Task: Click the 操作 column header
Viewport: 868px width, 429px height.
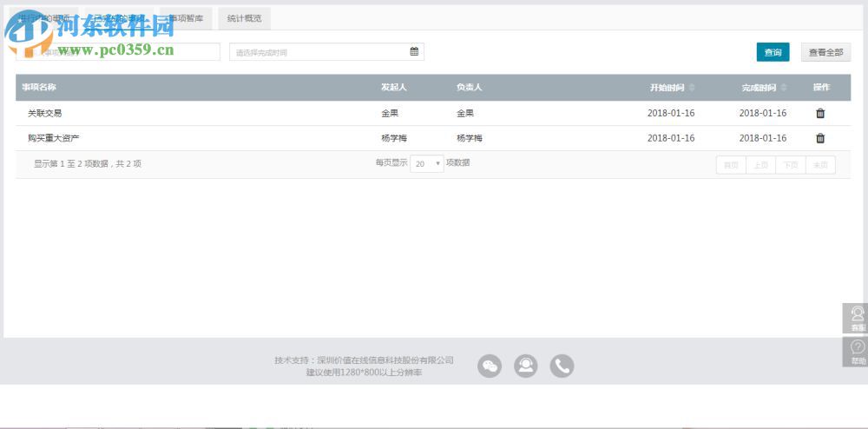Action: 821,88
